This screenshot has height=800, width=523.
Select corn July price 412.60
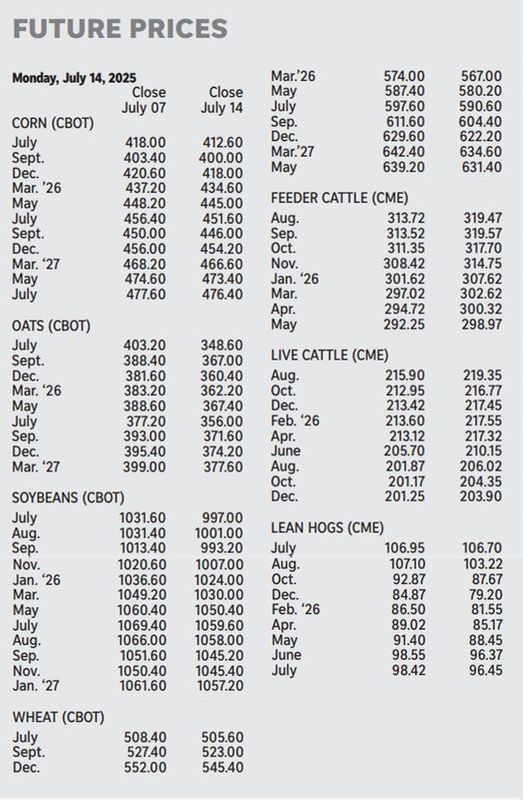click(222, 143)
